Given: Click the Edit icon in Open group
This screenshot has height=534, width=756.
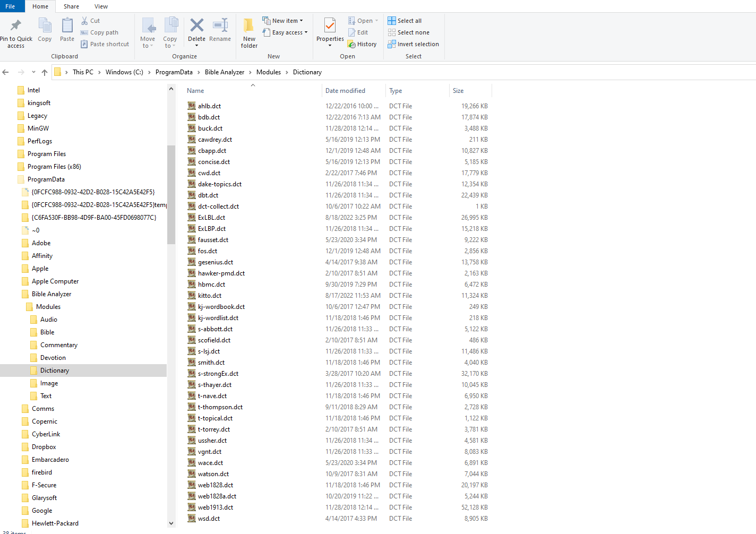Looking at the screenshot, I should [x=351, y=32].
